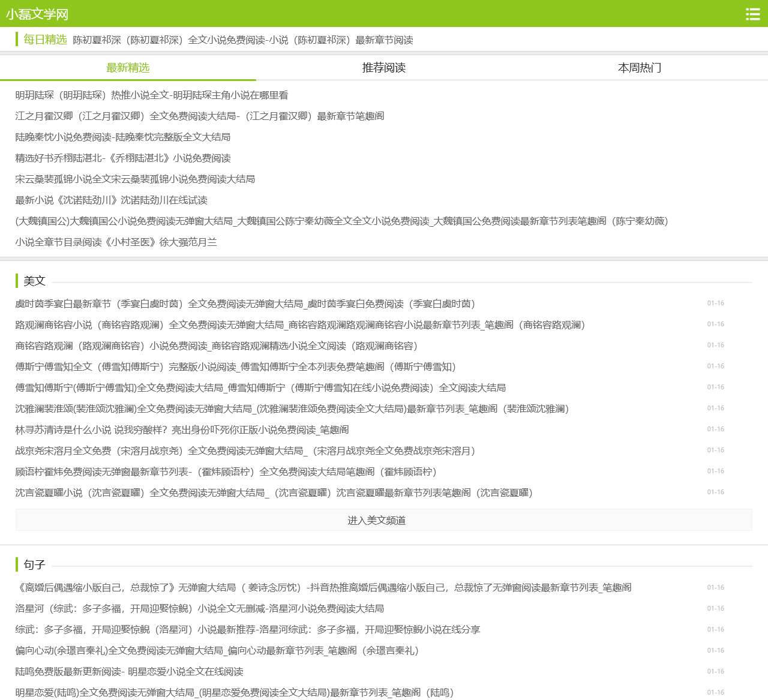This screenshot has width=768, height=700.
Task: Open 路观澜商铭容小说 article
Action: pyautogui.click(x=300, y=325)
